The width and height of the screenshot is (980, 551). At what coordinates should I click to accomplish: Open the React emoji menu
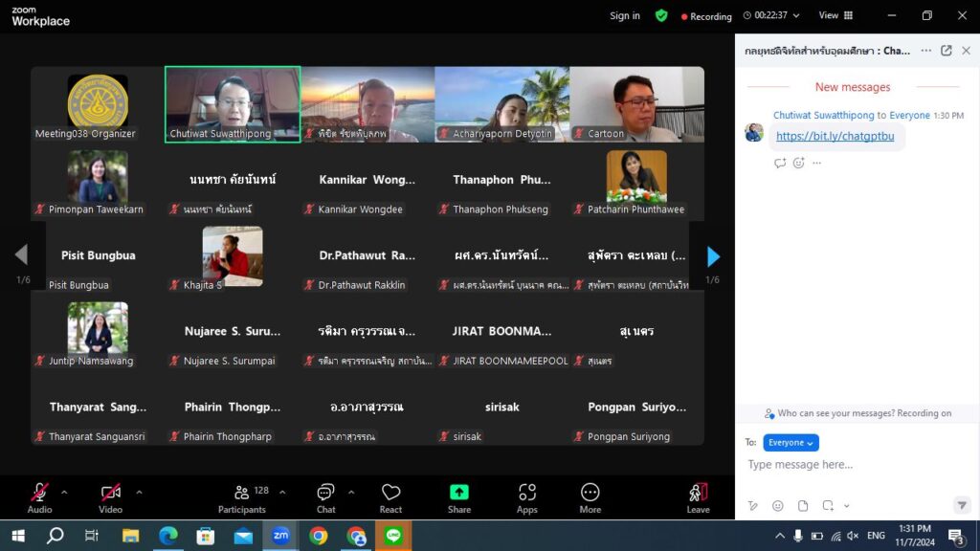[390, 494]
